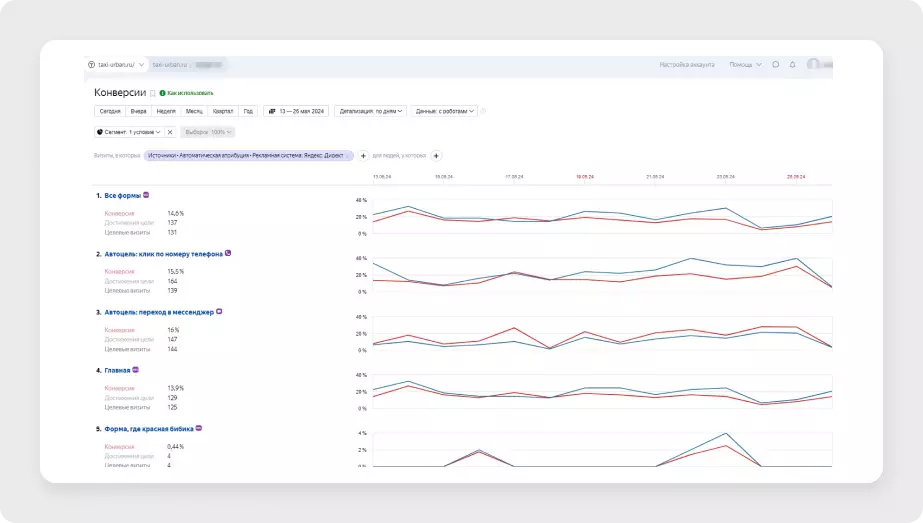Open Автоцель: клик по номеру телефона link
923x523 pixels.
coord(164,254)
